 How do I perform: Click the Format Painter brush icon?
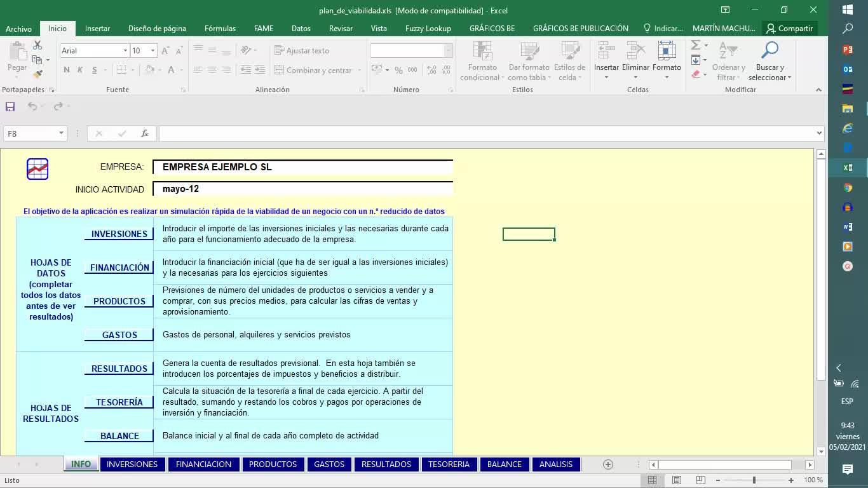tap(37, 74)
